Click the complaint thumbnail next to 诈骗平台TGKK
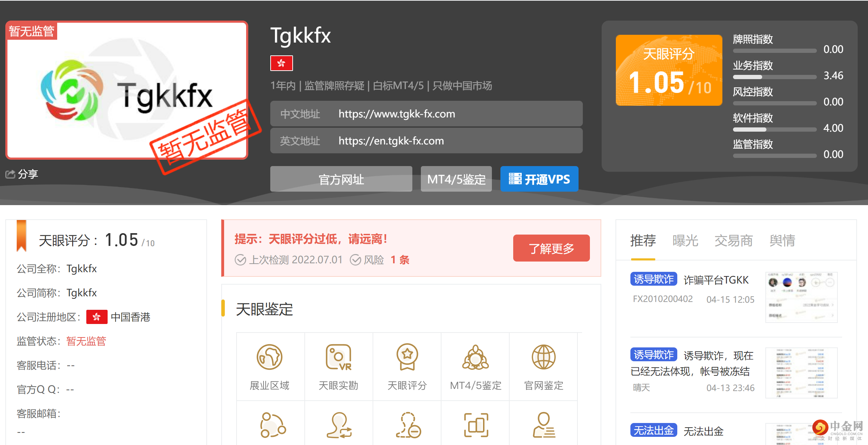 (801, 297)
